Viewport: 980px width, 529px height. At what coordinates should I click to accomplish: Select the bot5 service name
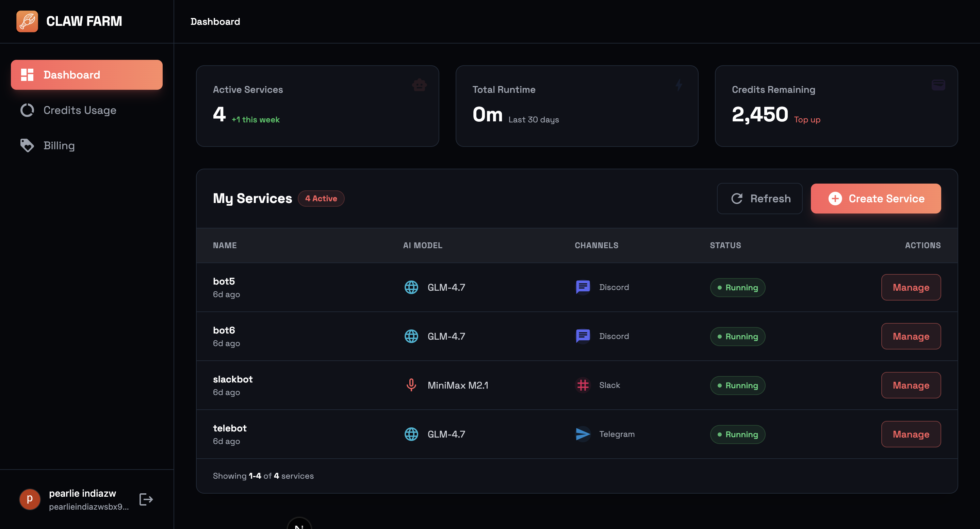tap(224, 281)
